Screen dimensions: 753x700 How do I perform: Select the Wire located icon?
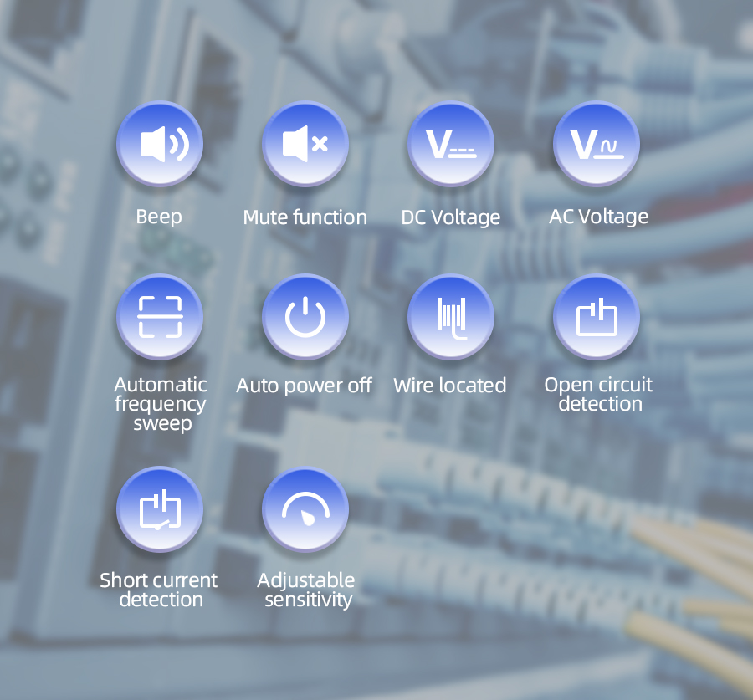coord(451,317)
